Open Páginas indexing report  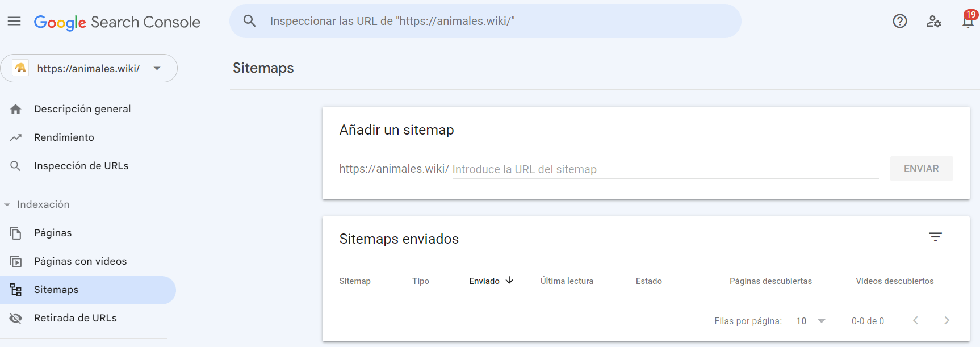(x=53, y=233)
